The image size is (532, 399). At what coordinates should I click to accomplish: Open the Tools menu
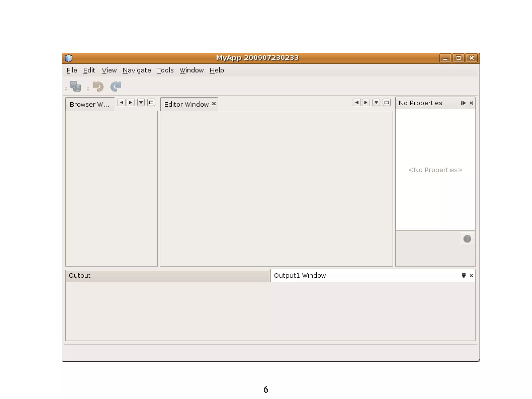[165, 70]
